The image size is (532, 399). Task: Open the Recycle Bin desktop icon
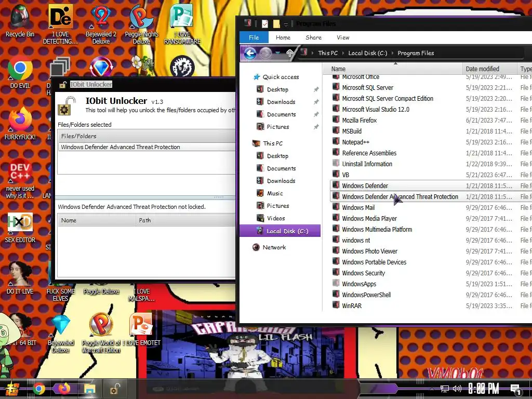point(20,21)
